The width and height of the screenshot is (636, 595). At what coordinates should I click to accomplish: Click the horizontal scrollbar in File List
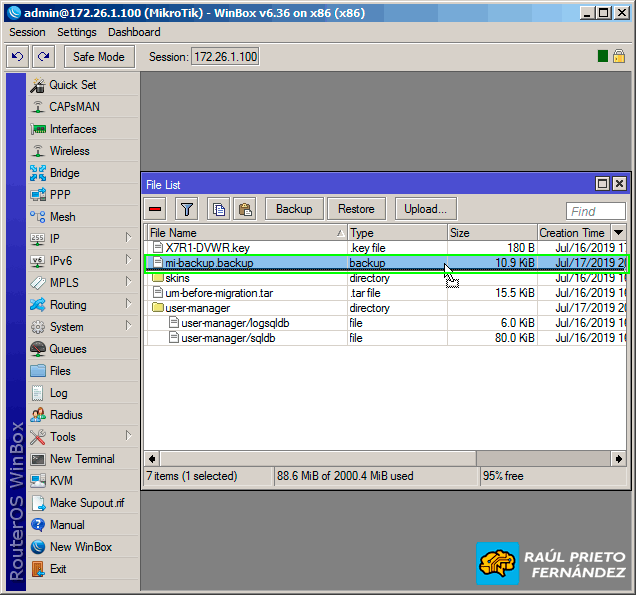coord(380,458)
